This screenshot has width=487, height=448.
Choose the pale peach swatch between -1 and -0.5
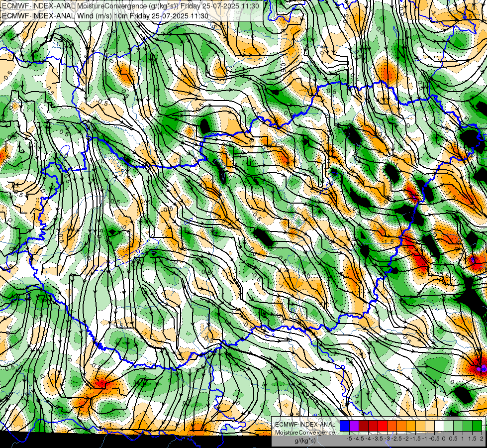coord(430,426)
